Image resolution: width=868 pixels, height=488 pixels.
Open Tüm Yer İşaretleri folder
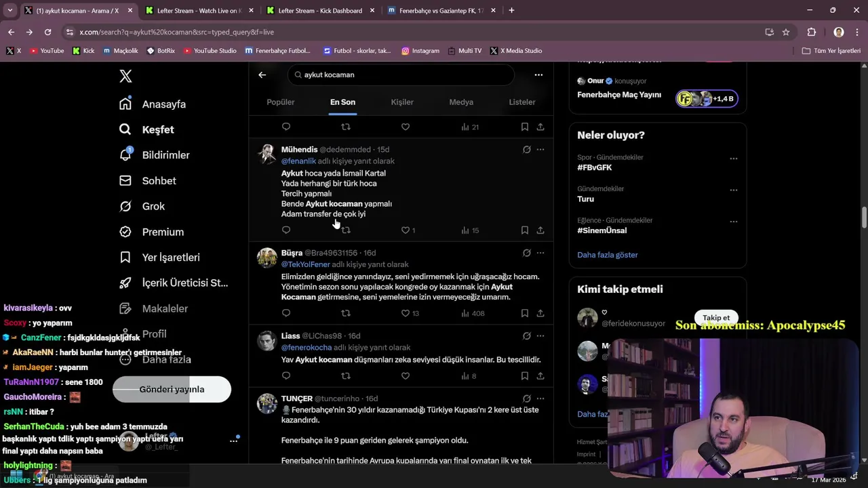pos(831,51)
